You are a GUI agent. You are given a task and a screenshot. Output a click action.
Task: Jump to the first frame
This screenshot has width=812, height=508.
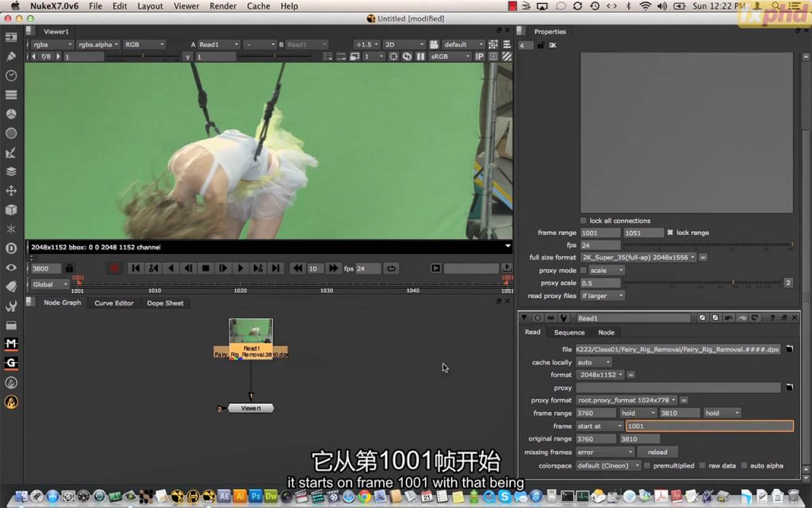(x=136, y=268)
